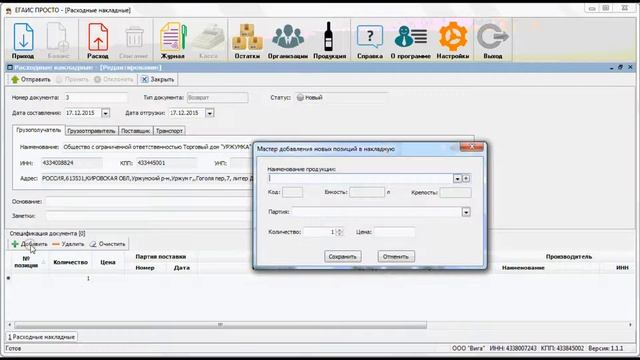640x360 pixels.
Task: Click the Цена column header in the table
Action: coord(108,262)
